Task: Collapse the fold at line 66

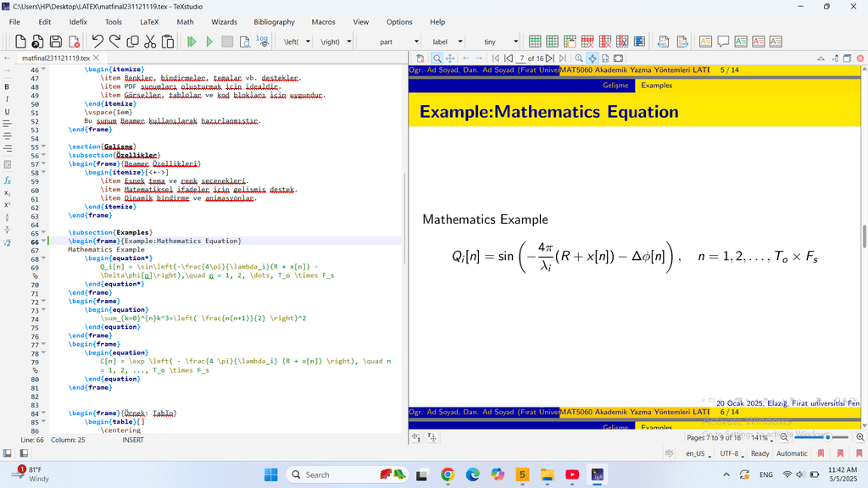Action: pos(44,241)
